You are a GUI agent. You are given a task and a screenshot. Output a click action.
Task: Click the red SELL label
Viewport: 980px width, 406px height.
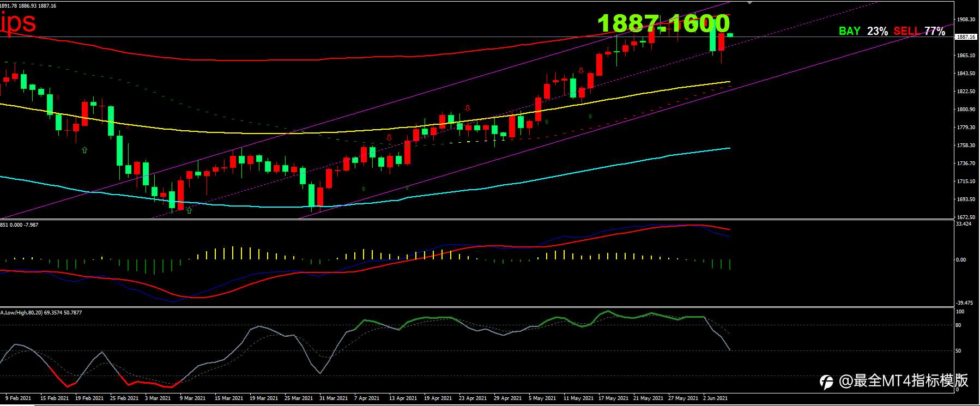[x=906, y=31]
